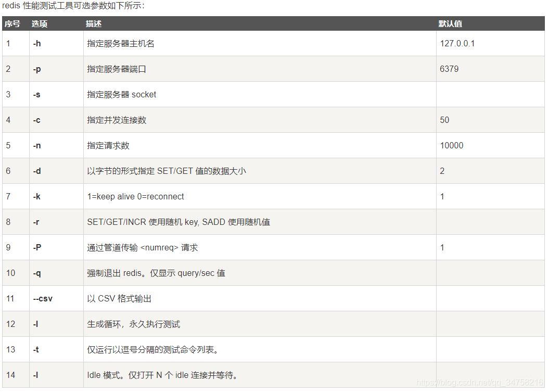
Task: Click row number '13' in the -t row
Action: pyautogui.click(x=10, y=349)
